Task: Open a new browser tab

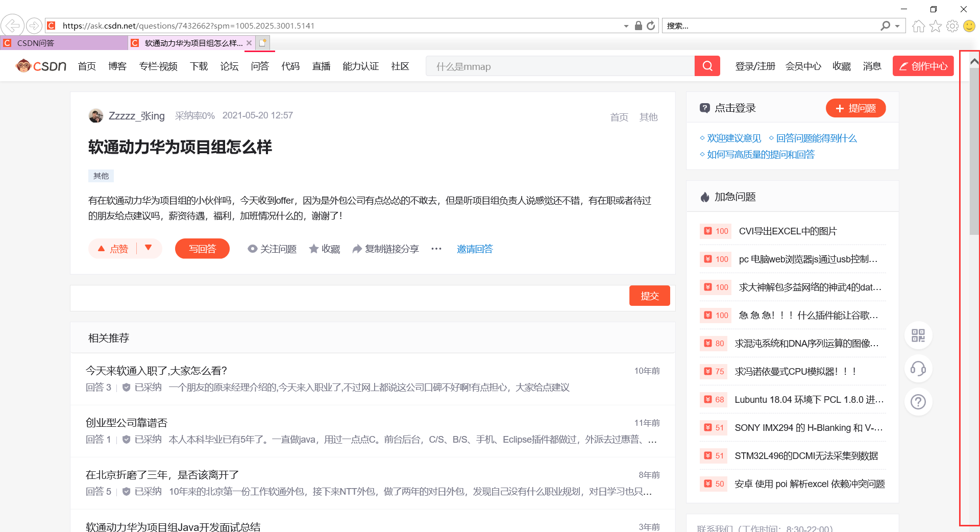Action: pos(263,43)
